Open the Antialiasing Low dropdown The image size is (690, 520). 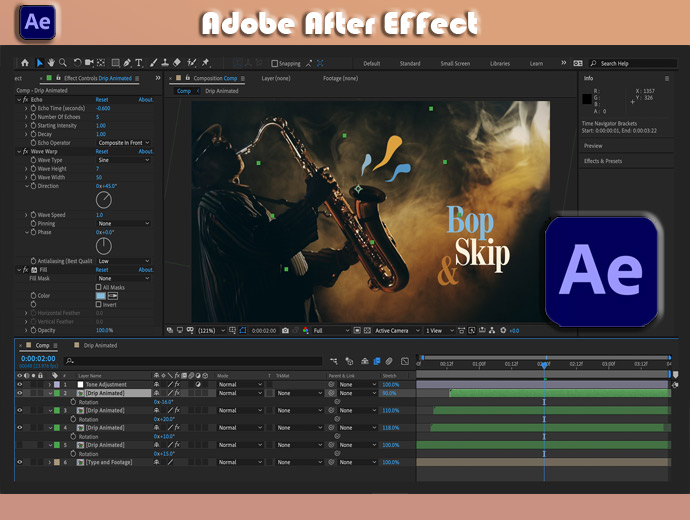pos(124,261)
